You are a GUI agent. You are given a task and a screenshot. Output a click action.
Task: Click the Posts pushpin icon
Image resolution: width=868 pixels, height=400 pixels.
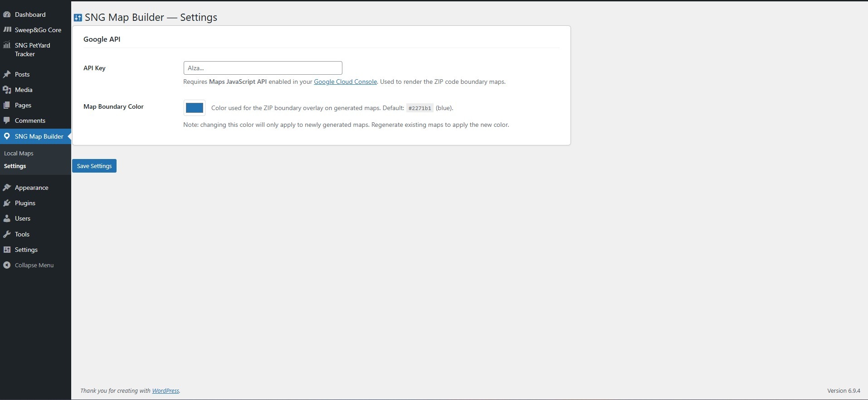[x=7, y=74]
